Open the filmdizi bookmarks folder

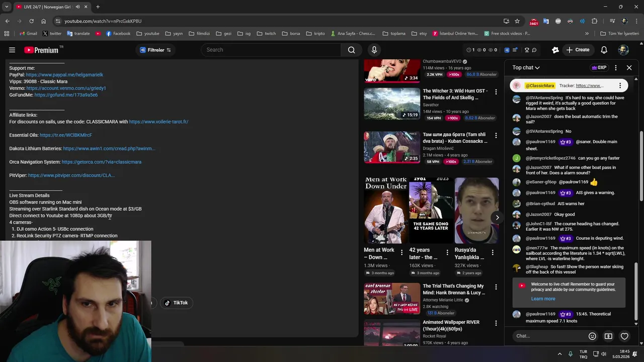point(199,34)
